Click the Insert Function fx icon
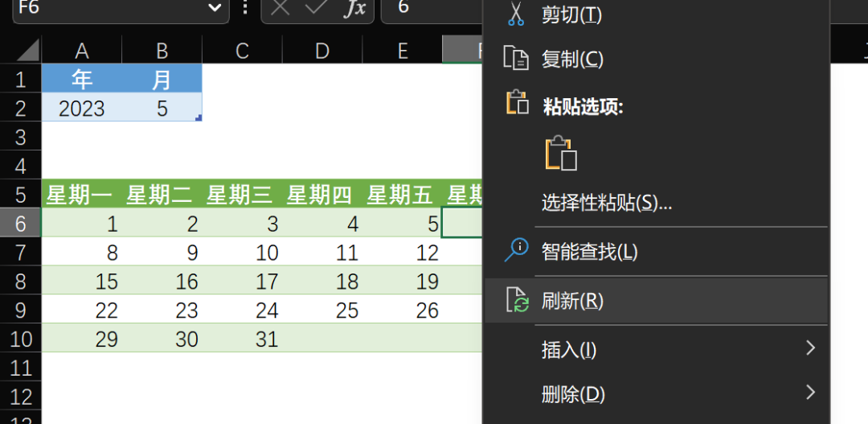868x424 pixels. pos(354,8)
